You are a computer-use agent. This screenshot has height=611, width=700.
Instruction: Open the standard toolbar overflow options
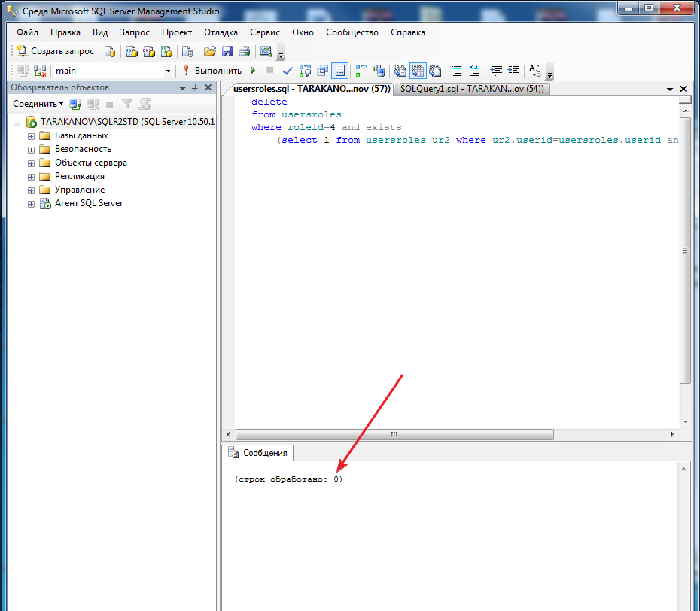(282, 54)
